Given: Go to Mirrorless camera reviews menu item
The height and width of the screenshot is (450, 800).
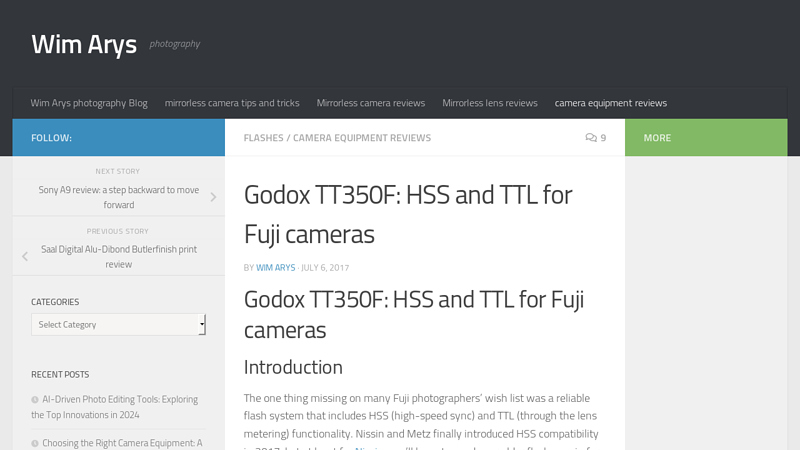Looking at the screenshot, I should tap(370, 103).
